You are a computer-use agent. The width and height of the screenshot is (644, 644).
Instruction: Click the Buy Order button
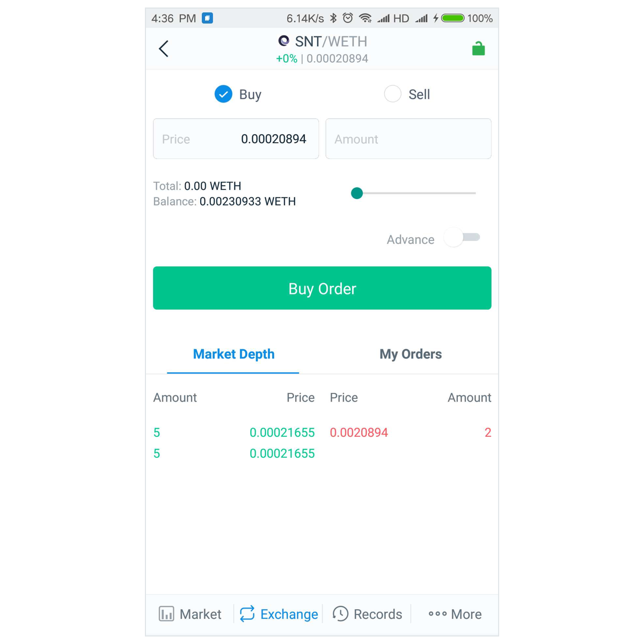coord(322,288)
